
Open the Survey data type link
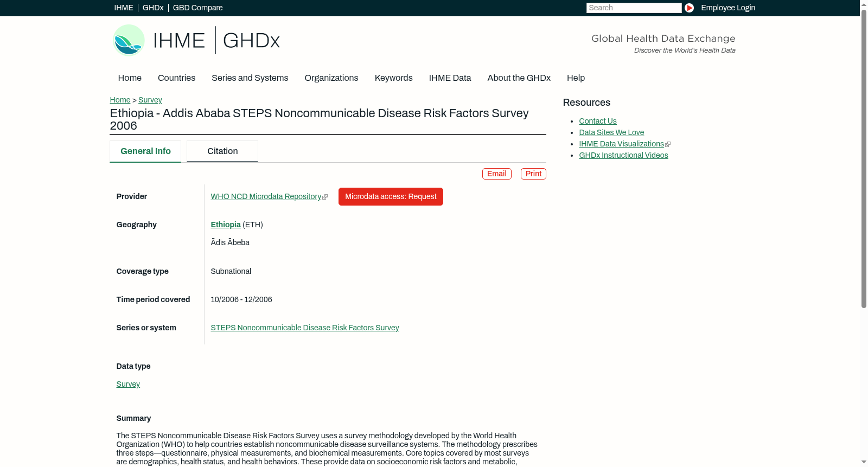click(x=128, y=384)
